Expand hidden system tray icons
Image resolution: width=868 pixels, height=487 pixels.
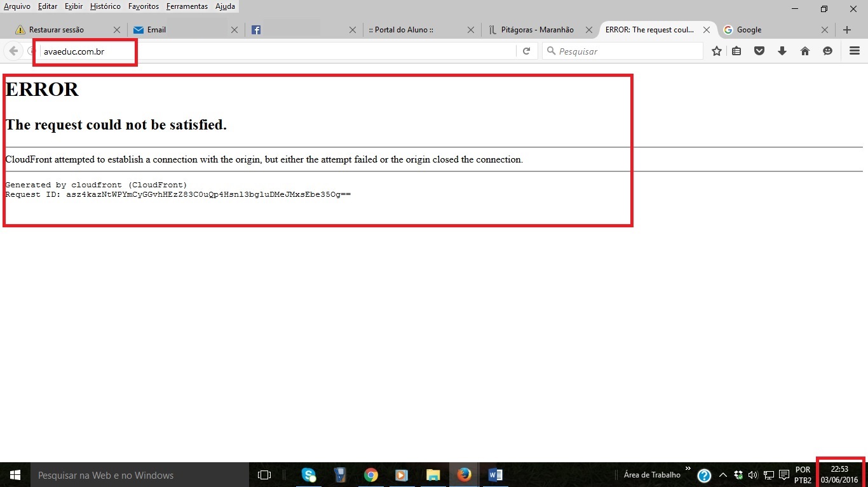click(x=722, y=475)
